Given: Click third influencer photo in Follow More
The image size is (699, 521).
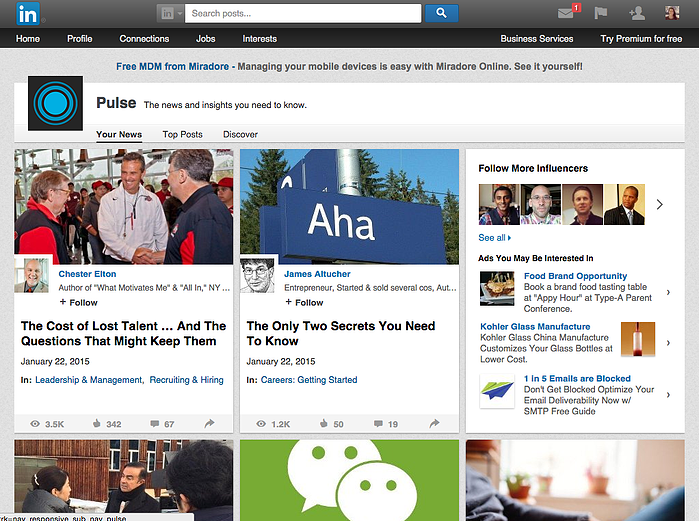Looking at the screenshot, I should click(582, 205).
